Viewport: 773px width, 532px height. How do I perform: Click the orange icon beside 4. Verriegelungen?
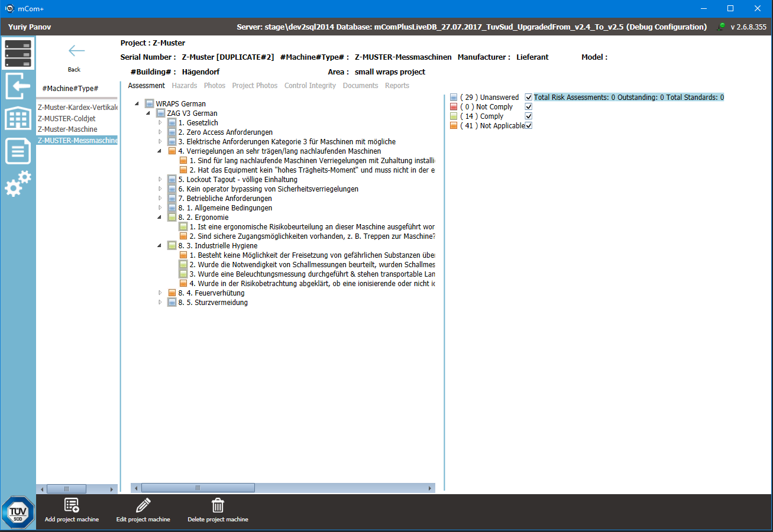tap(172, 151)
